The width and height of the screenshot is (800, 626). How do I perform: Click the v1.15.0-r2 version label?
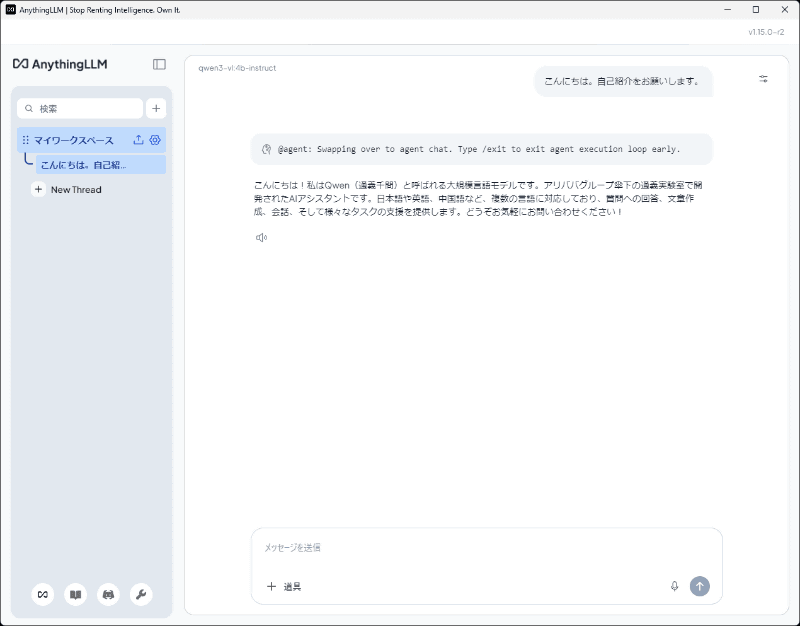coord(766,32)
